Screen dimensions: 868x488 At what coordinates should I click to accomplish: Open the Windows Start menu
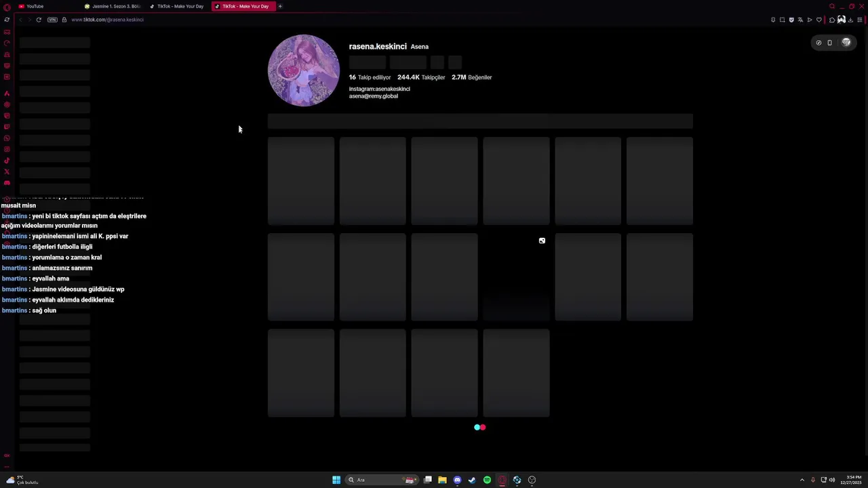point(336,480)
